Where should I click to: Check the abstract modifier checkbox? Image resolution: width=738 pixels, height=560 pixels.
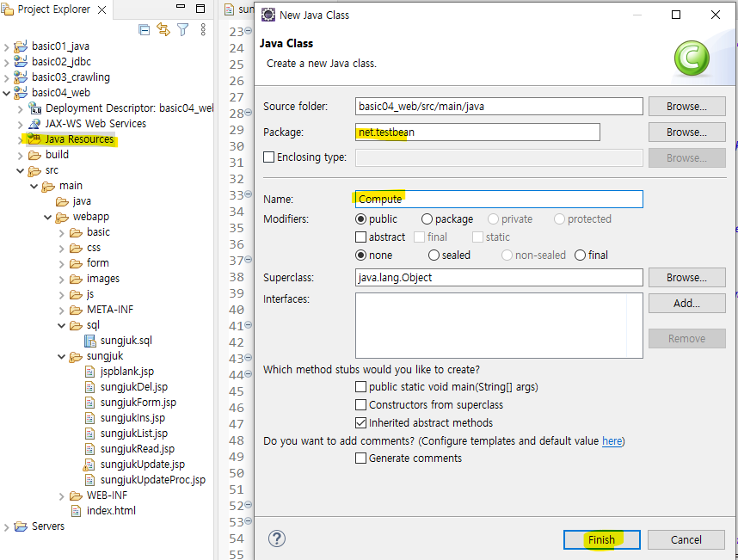coord(361,237)
